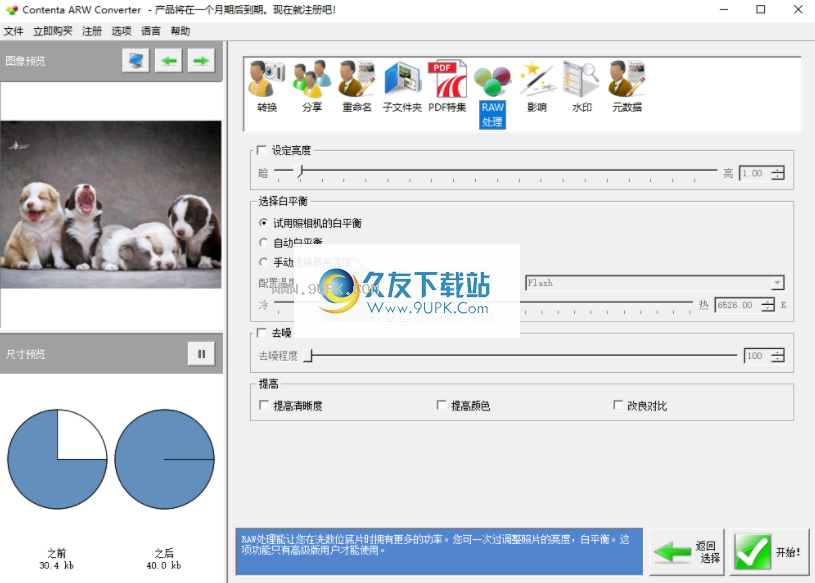Click the 去噪程度 slider handle

308,355
